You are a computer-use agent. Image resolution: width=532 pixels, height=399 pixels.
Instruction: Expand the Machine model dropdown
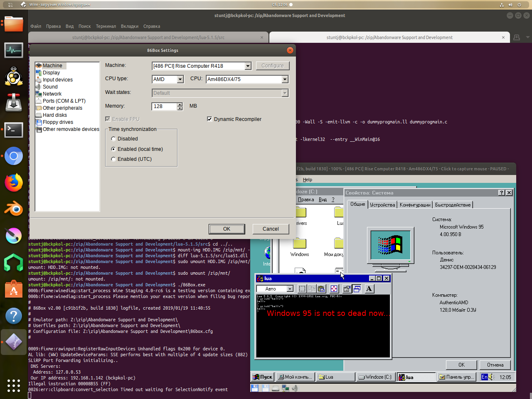248,66
